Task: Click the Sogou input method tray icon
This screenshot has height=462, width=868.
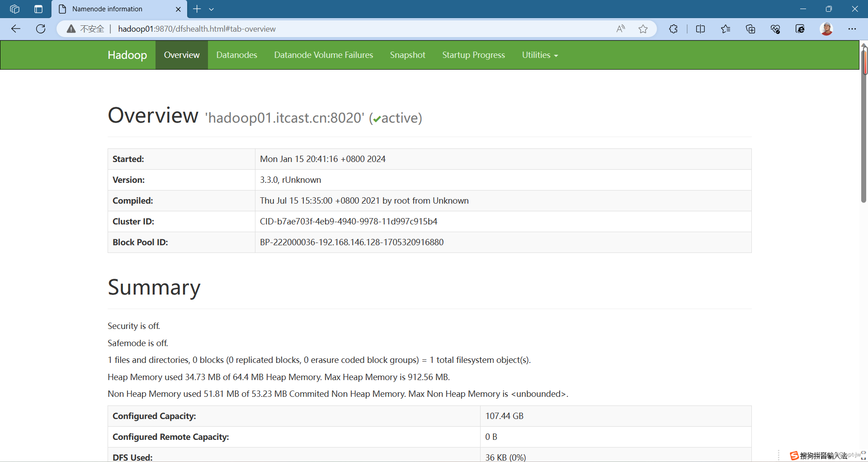Action: coord(794,455)
